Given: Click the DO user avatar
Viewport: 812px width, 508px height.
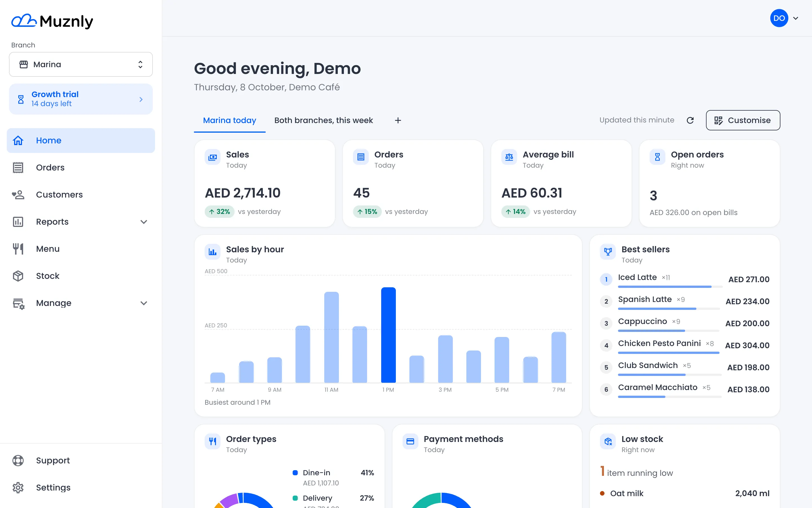Looking at the screenshot, I should (779, 18).
